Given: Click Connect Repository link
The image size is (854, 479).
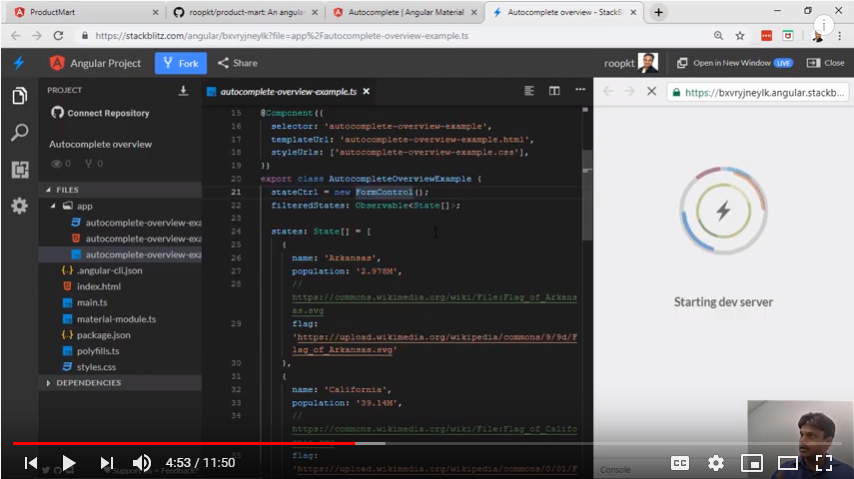Looking at the screenshot, I should click(x=100, y=113).
